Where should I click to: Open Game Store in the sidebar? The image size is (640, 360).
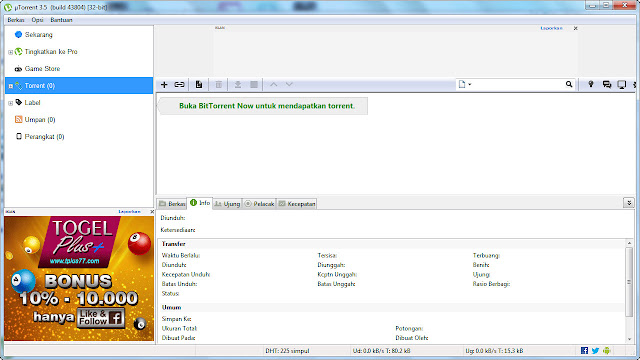(x=42, y=69)
